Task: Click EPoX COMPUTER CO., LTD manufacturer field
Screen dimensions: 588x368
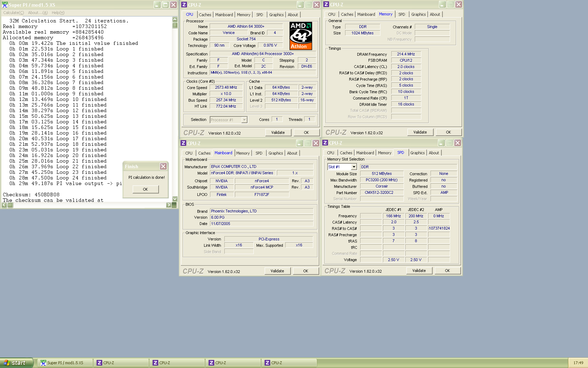Action: click(261, 167)
